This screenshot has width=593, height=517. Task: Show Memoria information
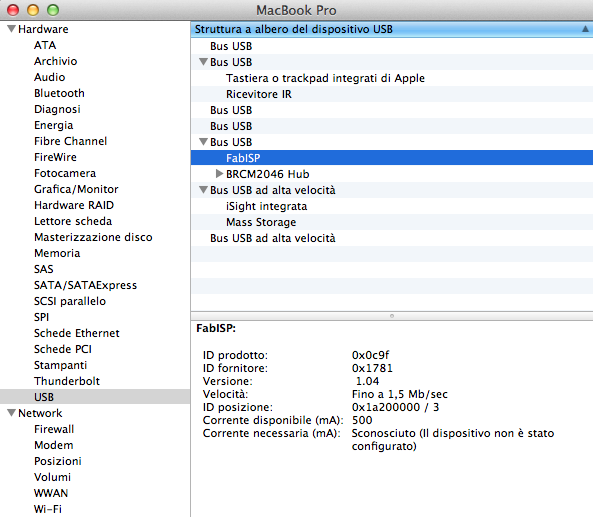click(x=57, y=253)
